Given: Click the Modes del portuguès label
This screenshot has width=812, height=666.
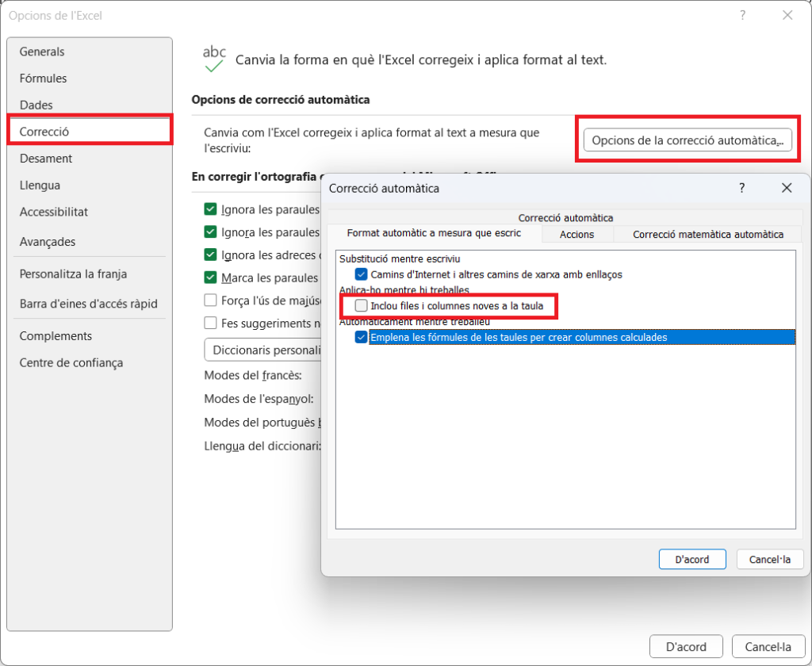Looking at the screenshot, I should tap(262, 423).
